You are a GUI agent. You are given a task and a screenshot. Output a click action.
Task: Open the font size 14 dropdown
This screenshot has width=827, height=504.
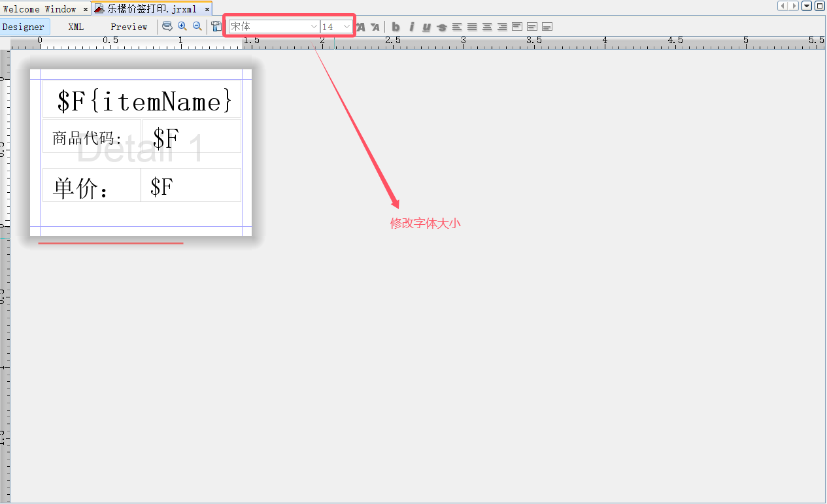coord(346,27)
